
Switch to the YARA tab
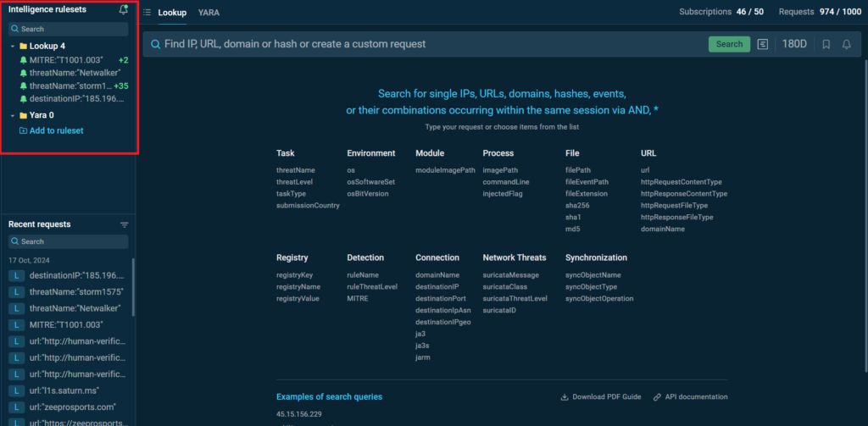[x=209, y=13]
